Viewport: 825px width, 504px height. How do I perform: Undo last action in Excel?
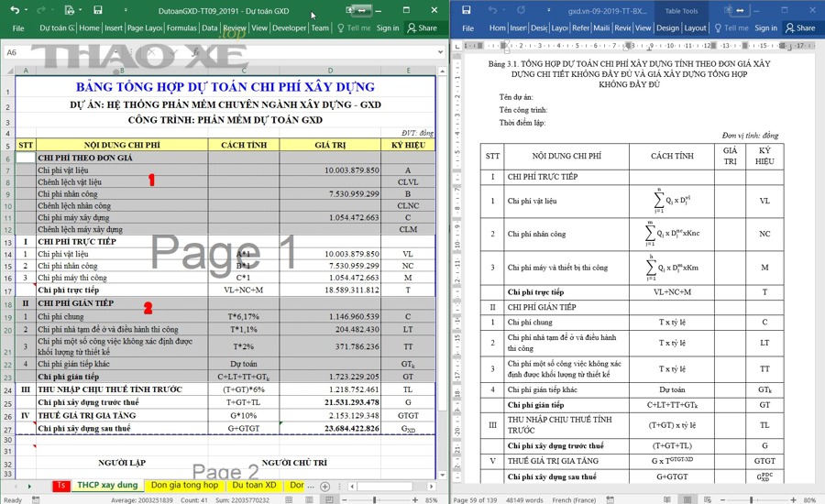click(15, 10)
